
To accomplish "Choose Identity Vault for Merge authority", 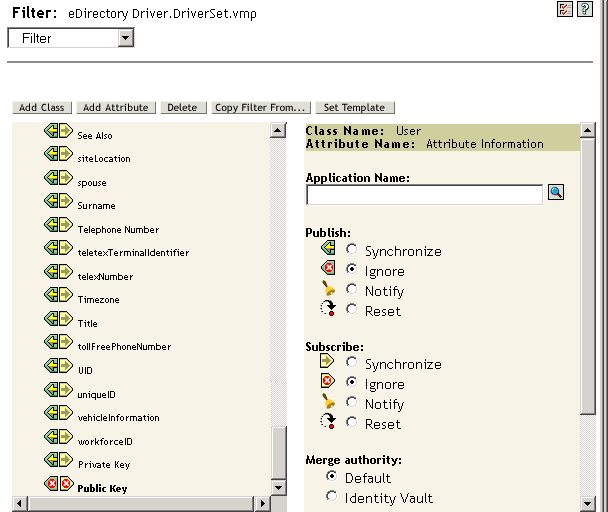I will [333, 497].
